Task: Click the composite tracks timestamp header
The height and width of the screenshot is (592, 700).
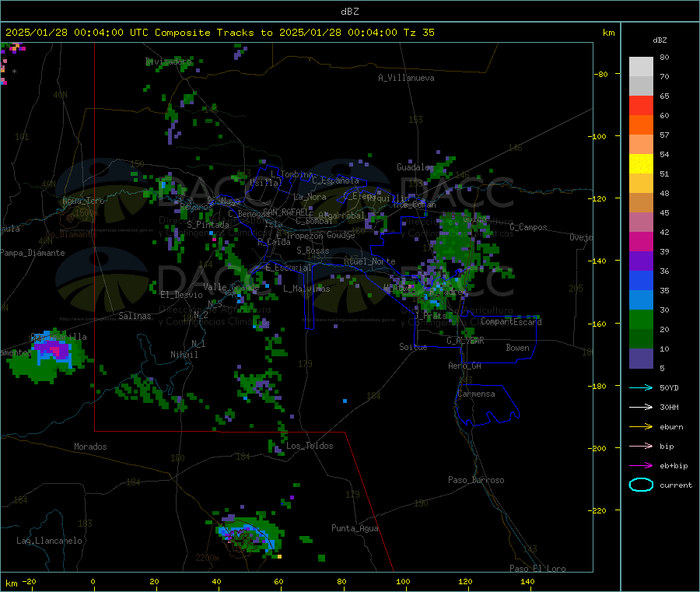Action: (219, 33)
